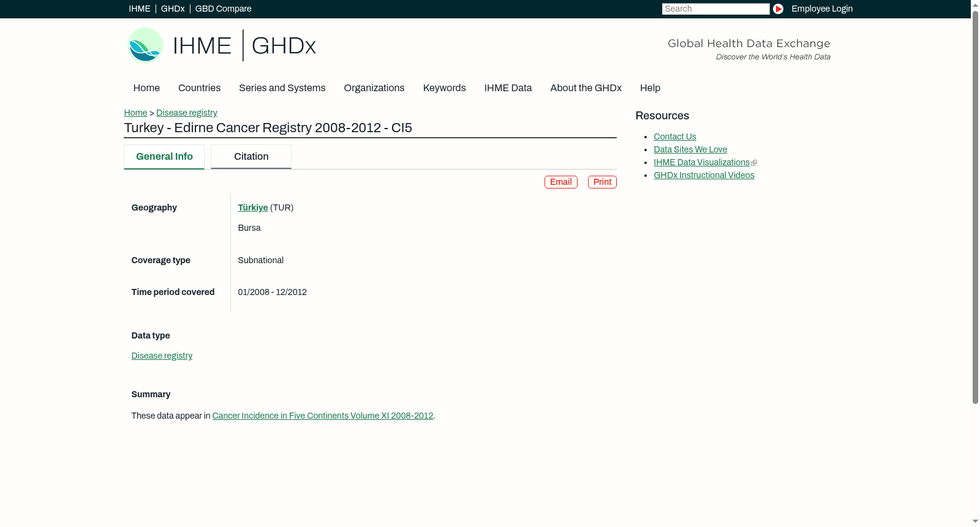Open the Countries menu
Screen dimensions: 980x527
[x=199, y=88]
